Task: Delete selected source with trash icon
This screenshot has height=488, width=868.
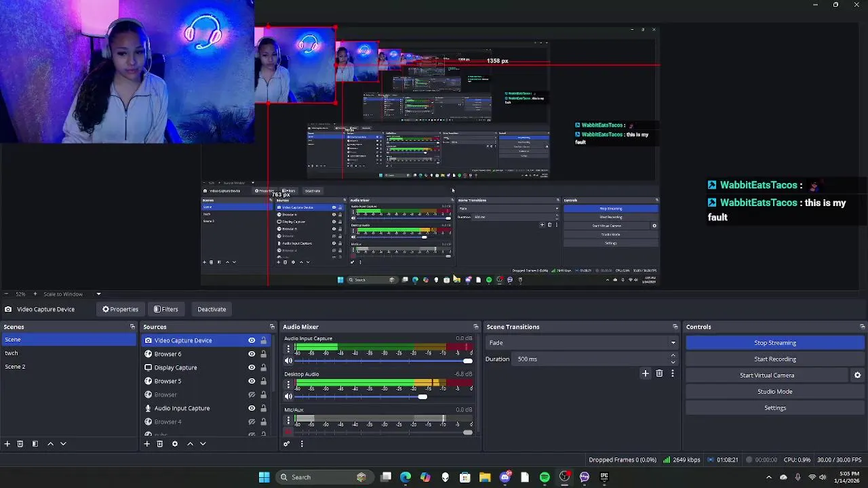Action: pos(160,444)
